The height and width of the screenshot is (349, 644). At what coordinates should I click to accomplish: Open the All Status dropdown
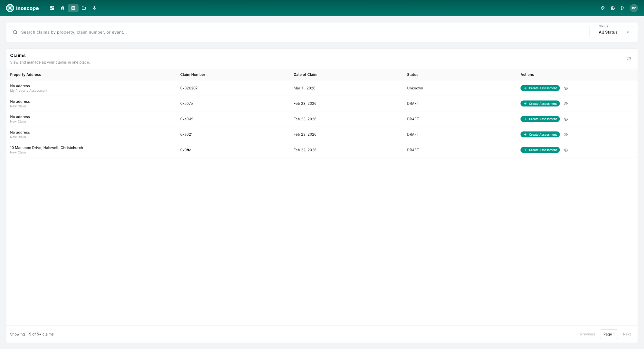pyautogui.click(x=613, y=32)
